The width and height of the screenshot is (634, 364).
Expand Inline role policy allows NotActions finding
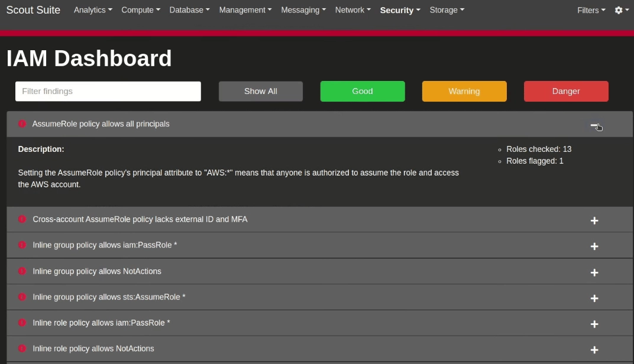[594, 350]
